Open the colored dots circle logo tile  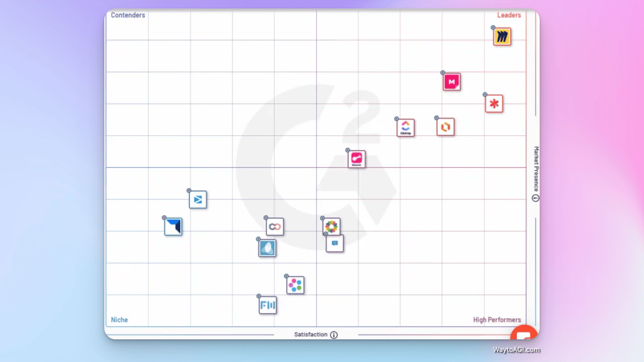coord(295,285)
